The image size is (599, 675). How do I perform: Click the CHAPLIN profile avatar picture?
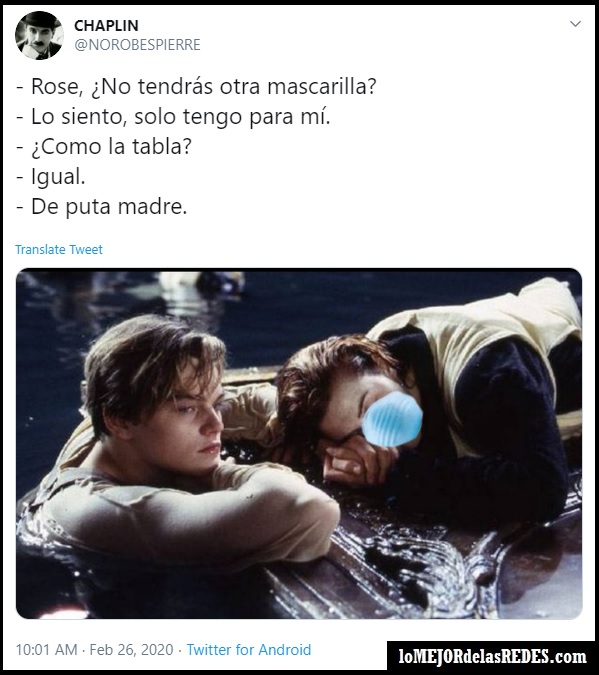(39, 35)
